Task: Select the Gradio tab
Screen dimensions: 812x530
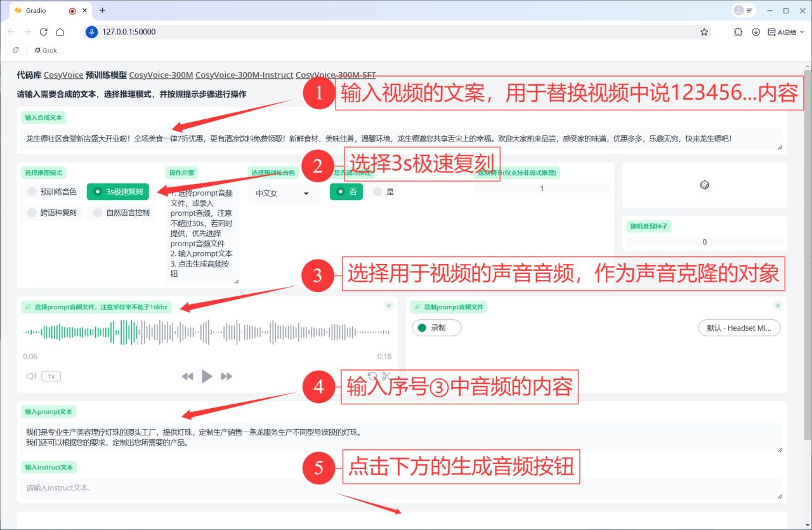Action: pos(49,11)
